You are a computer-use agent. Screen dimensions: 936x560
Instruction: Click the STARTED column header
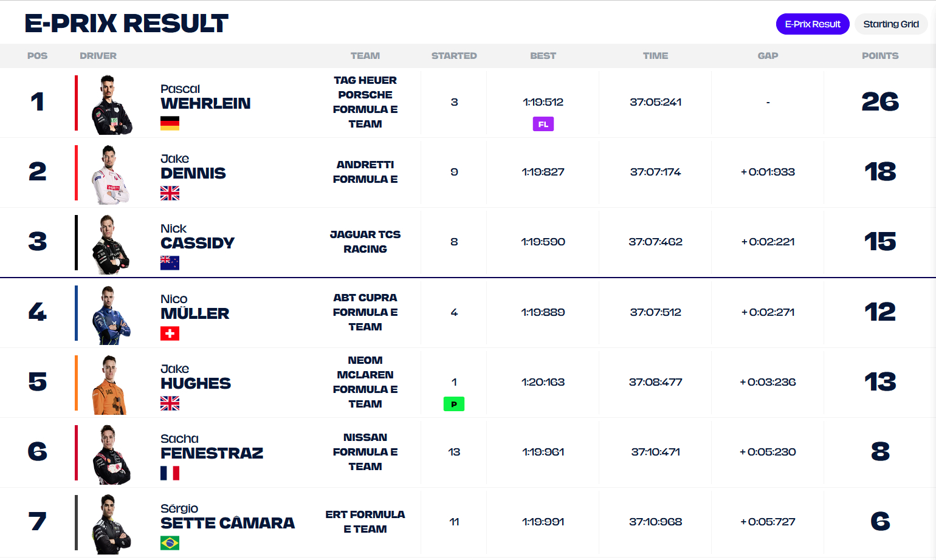pyautogui.click(x=454, y=56)
